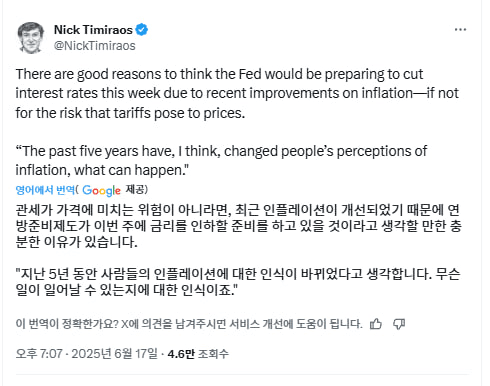Open the display name Nick Timiraos
This screenshot has width=490, height=386.
pos(93,30)
